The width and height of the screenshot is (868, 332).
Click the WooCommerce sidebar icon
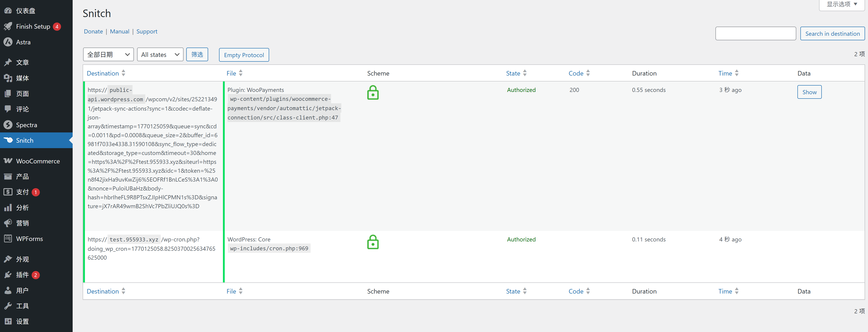(x=8, y=161)
